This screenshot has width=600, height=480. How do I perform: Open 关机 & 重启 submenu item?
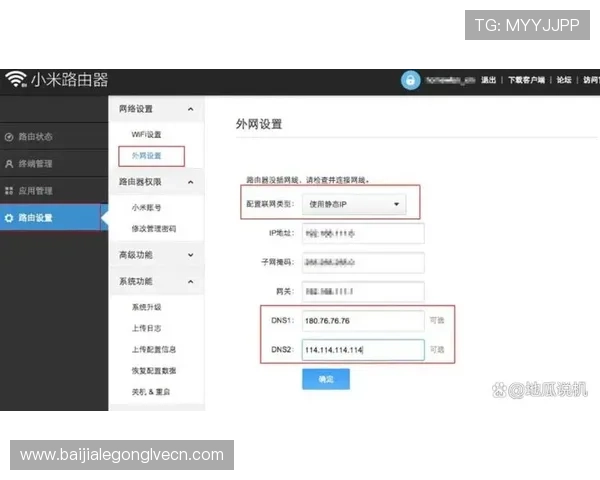151,392
